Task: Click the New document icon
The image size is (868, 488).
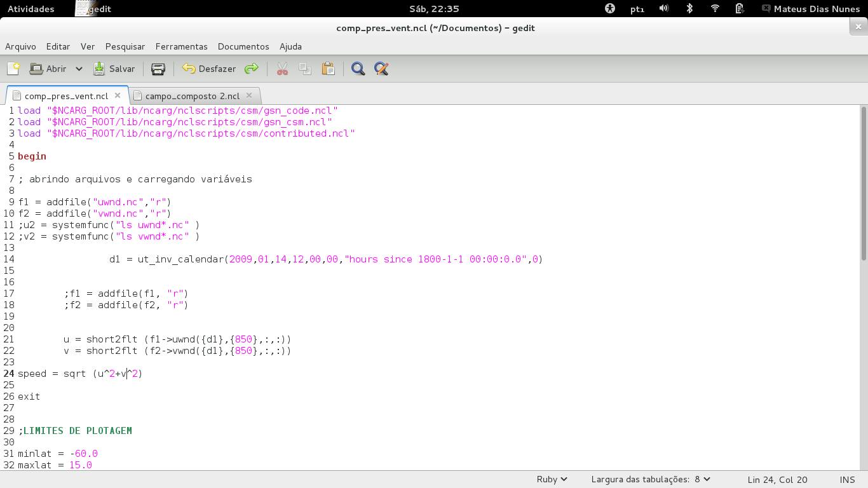Action: click(13, 69)
